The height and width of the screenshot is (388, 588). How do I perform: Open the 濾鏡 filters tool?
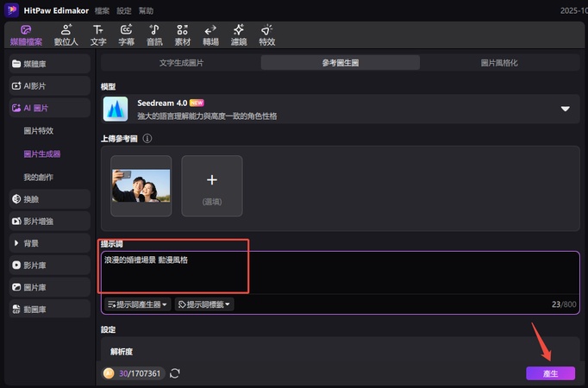click(238, 34)
